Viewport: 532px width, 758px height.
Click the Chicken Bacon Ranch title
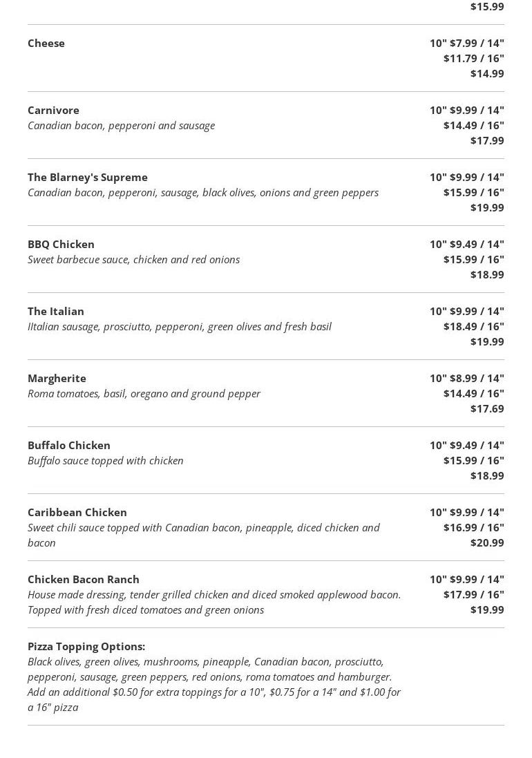click(x=84, y=579)
